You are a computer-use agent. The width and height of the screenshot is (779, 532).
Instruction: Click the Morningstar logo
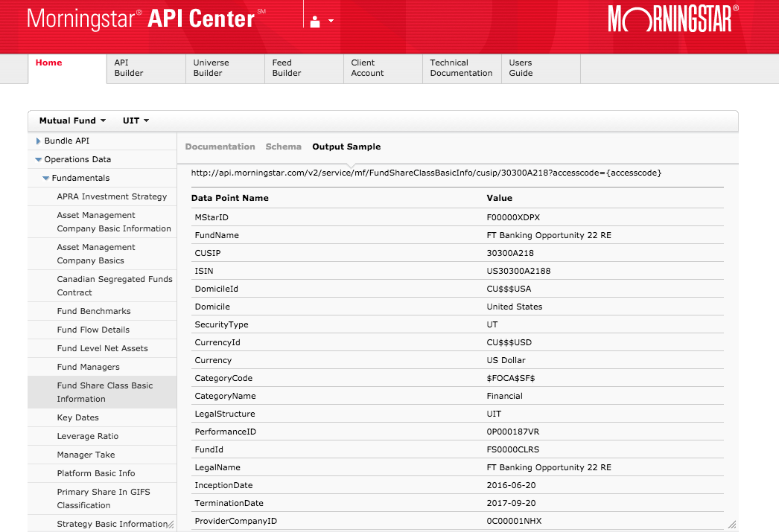(673, 19)
